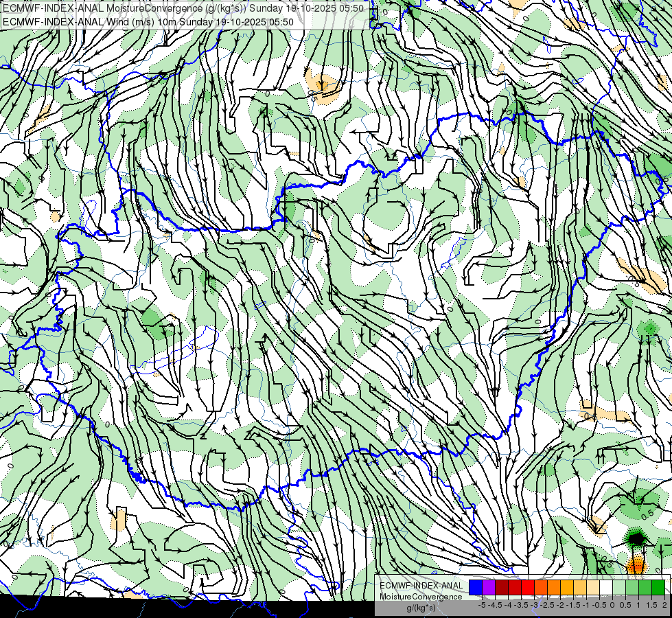
Task: Click the '-5' legend tick label
Action: [482, 605]
